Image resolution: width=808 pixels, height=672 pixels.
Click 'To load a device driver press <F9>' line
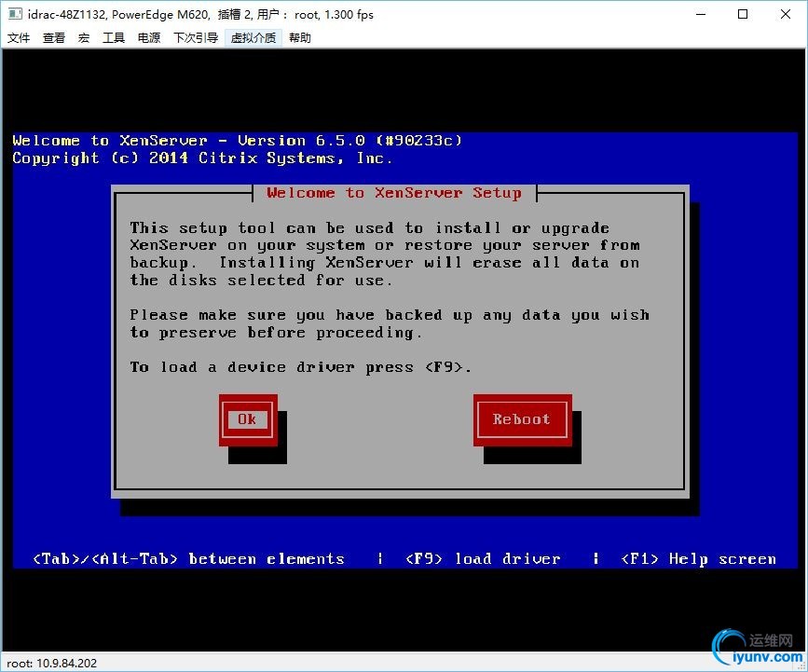coord(300,367)
